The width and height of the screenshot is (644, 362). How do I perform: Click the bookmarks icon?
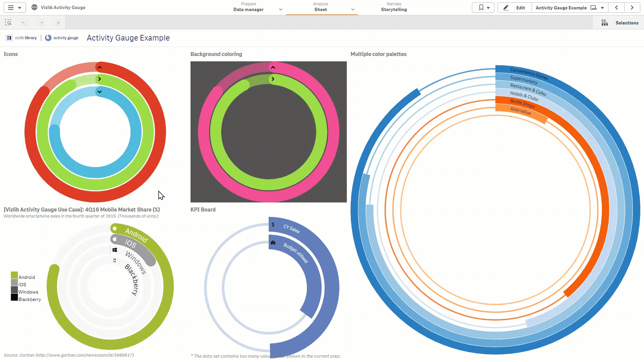[481, 7]
